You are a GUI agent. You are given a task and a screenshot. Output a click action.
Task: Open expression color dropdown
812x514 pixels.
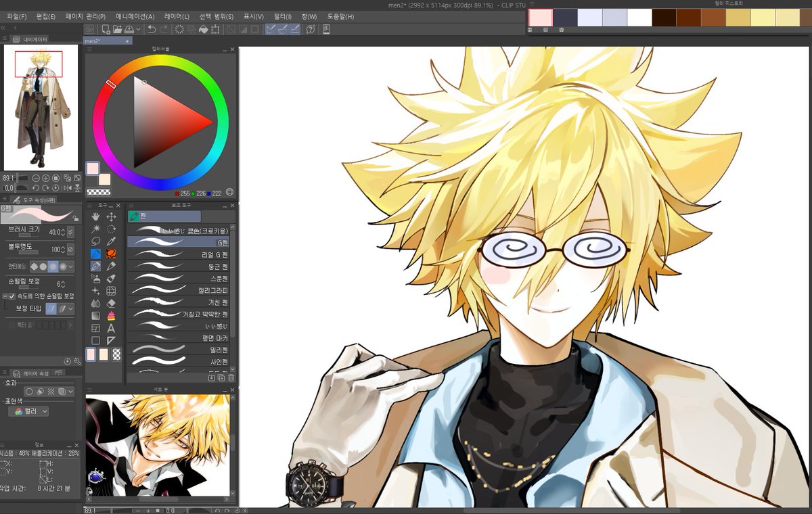[x=28, y=411]
